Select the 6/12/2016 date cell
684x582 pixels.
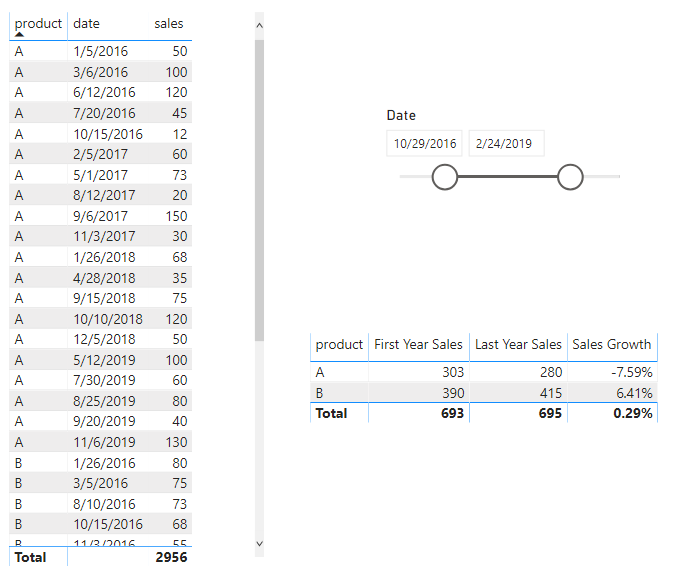coord(104,92)
